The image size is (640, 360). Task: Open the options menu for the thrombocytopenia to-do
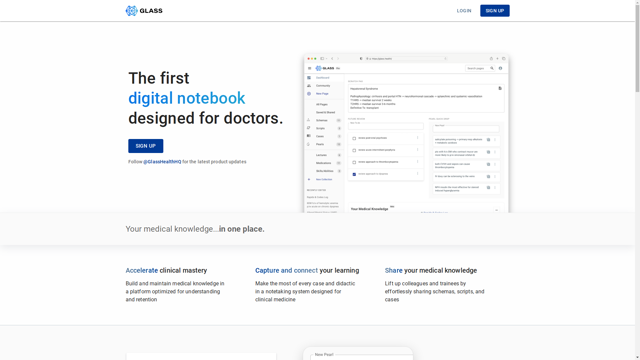(418, 161)
